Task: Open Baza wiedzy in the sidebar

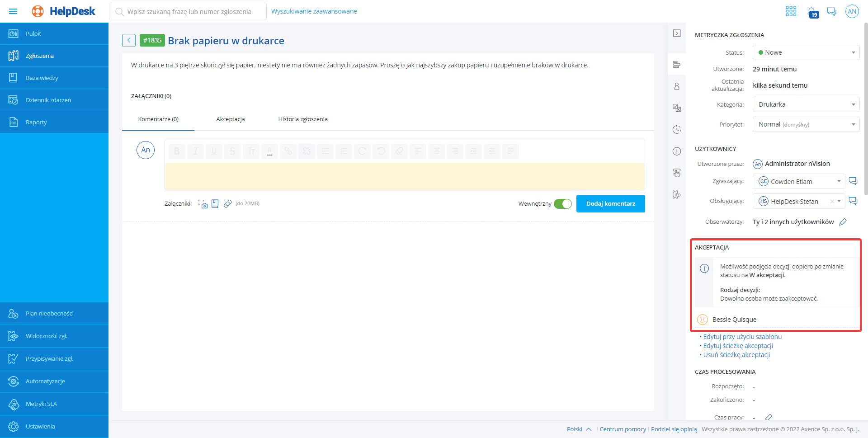Action: [x=42, y=78]
